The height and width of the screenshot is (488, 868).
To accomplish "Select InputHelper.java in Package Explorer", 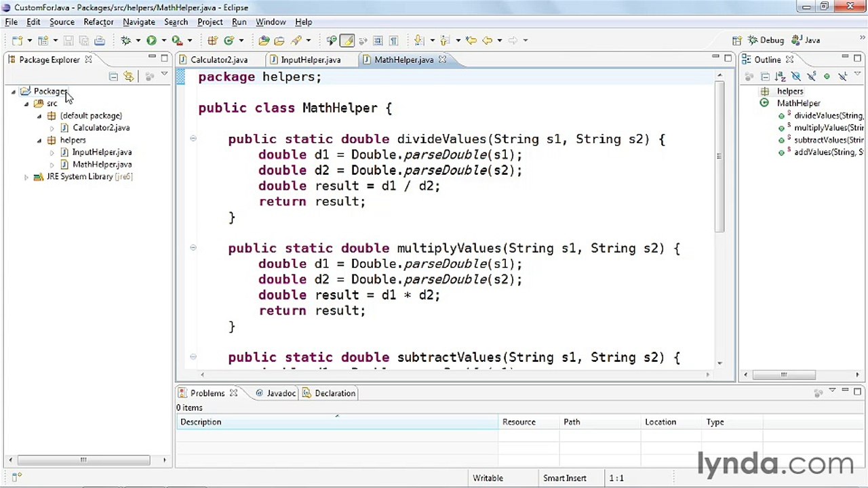I will tap(102, 152).
